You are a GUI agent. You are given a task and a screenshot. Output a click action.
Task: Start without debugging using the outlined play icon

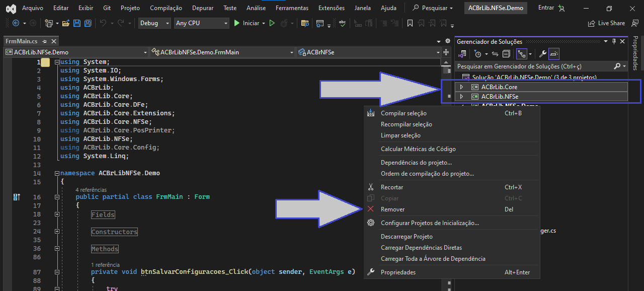pos(272,23)
